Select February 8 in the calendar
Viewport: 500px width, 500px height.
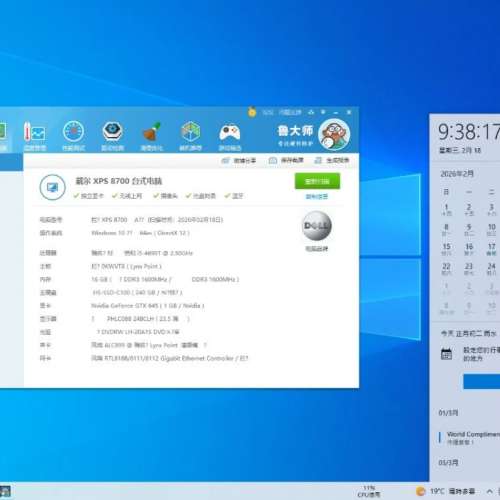pos(447,229)
